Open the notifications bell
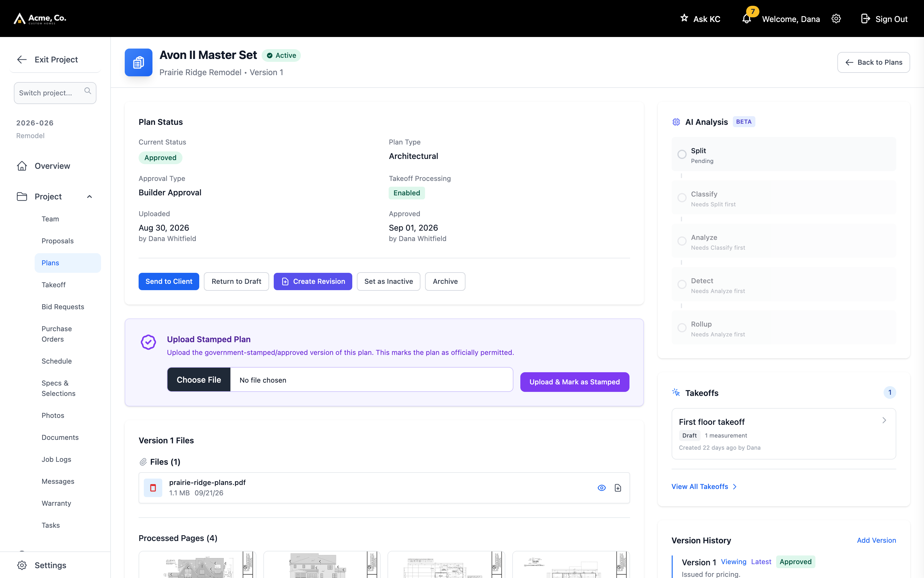 click(746, 19)
